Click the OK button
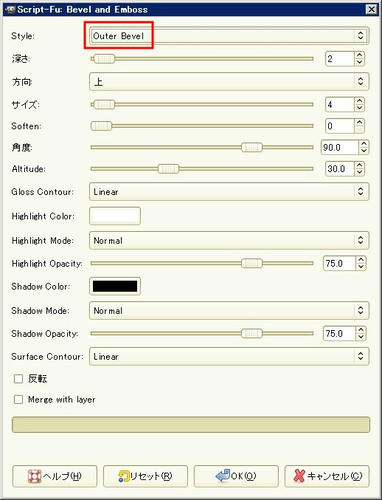 [236, 476]
